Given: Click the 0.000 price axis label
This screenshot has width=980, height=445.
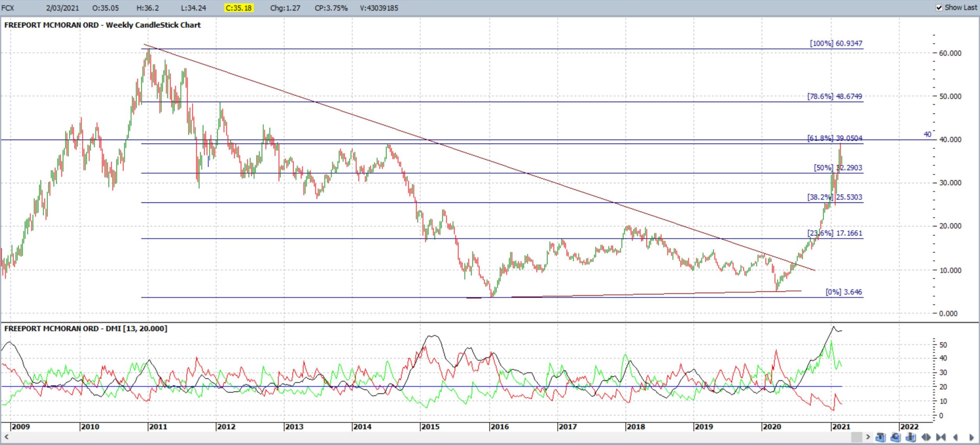Looking at the screenshot, I should pyautogui.click(x=948, y=313).
